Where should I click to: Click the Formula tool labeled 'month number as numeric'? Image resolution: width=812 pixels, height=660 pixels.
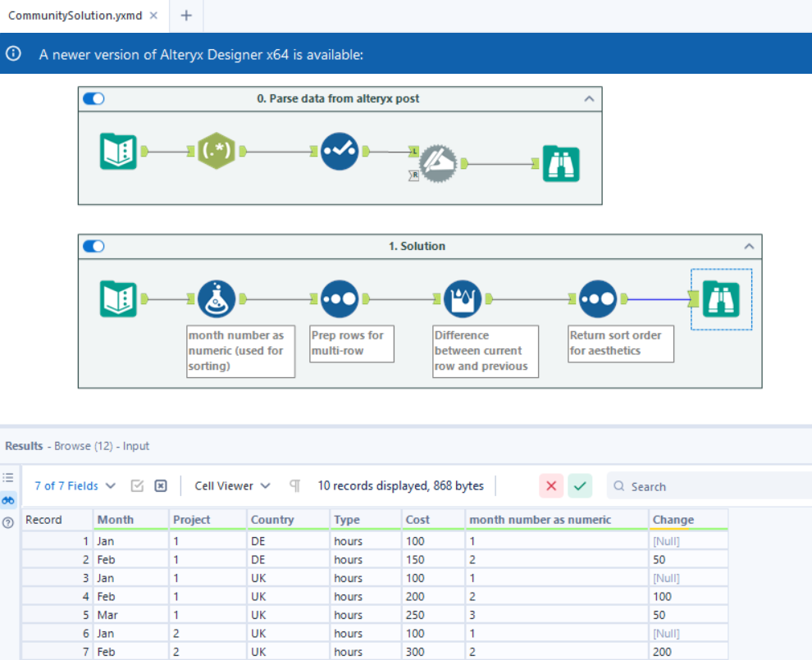click(x=217, y=298)
